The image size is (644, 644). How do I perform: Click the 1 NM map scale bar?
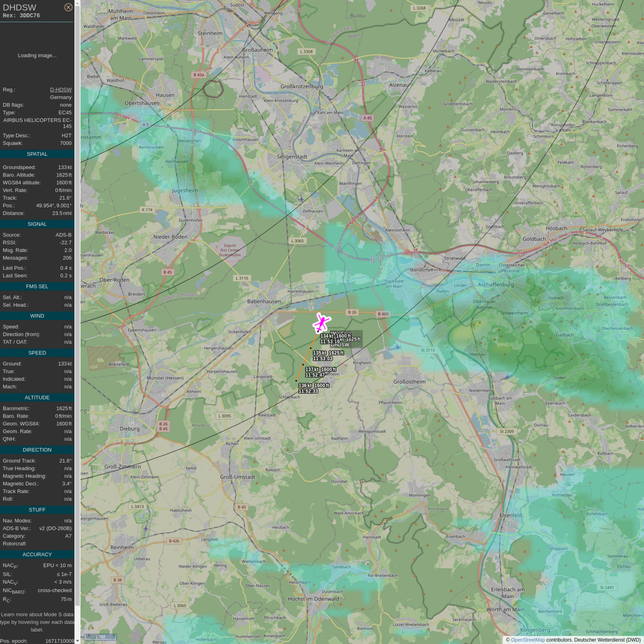click(x=101, y=637)
